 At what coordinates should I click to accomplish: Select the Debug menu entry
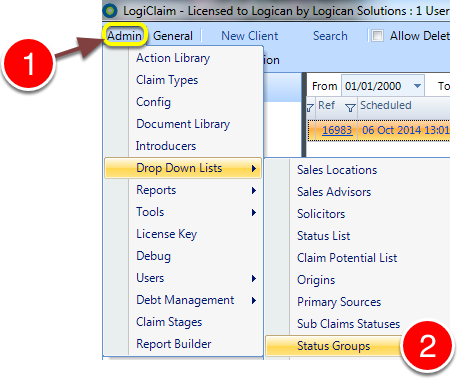183,256
